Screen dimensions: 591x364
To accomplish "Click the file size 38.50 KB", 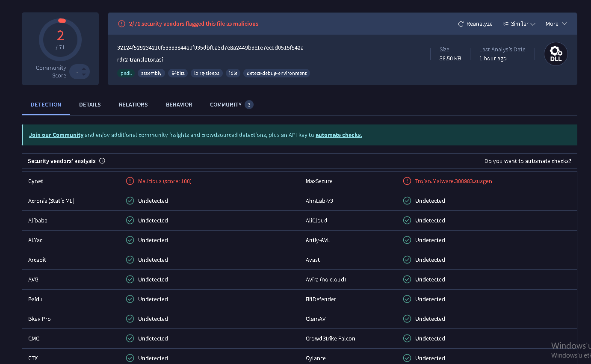I will tap(450, 59).
